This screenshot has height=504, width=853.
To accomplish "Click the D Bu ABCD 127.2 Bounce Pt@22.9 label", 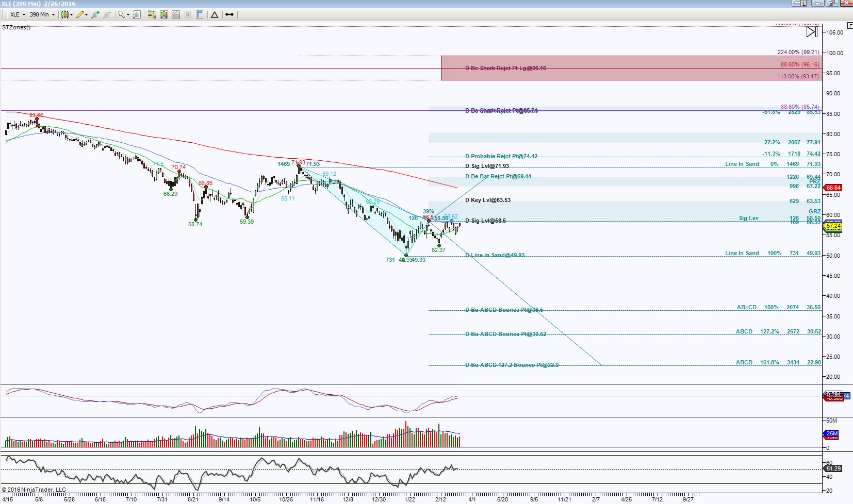I will 512,365.
